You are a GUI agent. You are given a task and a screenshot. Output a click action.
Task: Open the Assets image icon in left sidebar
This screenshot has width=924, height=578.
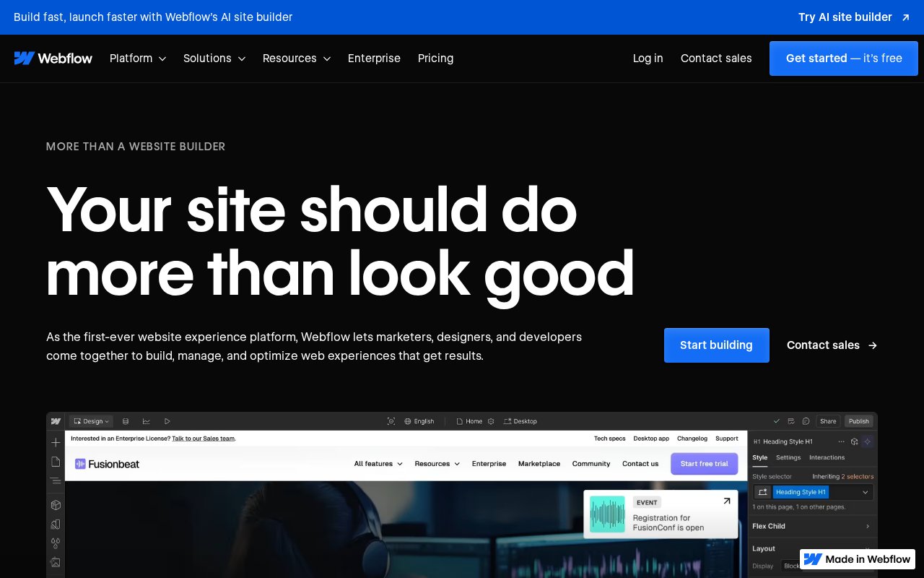[x=56, y=562]
